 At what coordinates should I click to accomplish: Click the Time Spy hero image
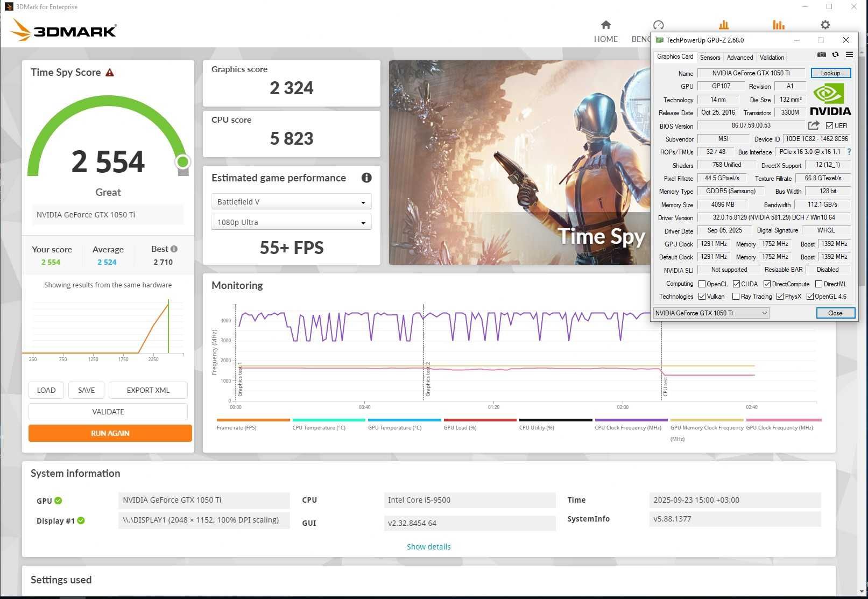click(519, 163)
